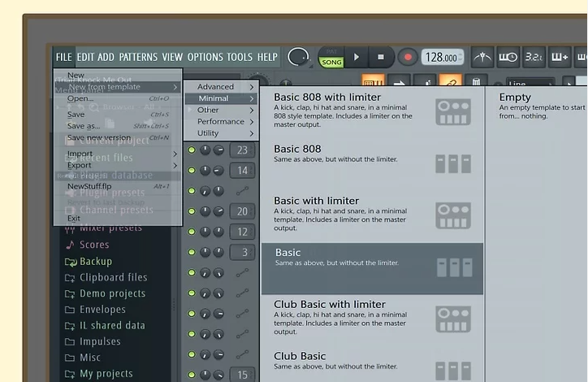Open the TOOLS menu
Screen dimensions: 588x382
tap(240, 57)
